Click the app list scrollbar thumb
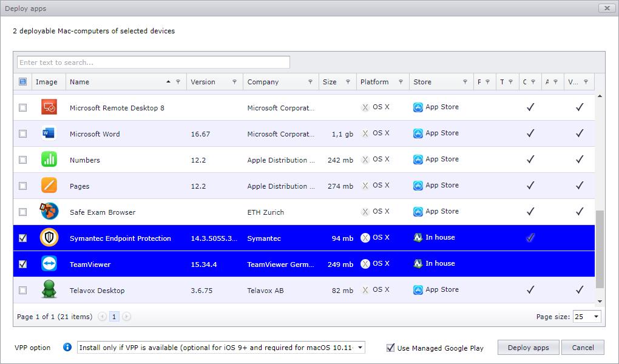Screen dimensions: 619x364 (x=600, y=249)
